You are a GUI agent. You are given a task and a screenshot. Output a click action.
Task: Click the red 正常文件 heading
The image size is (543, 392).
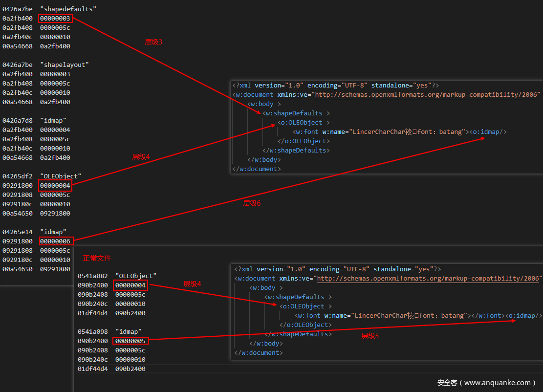pyautogui.click(x=97, y=258)
